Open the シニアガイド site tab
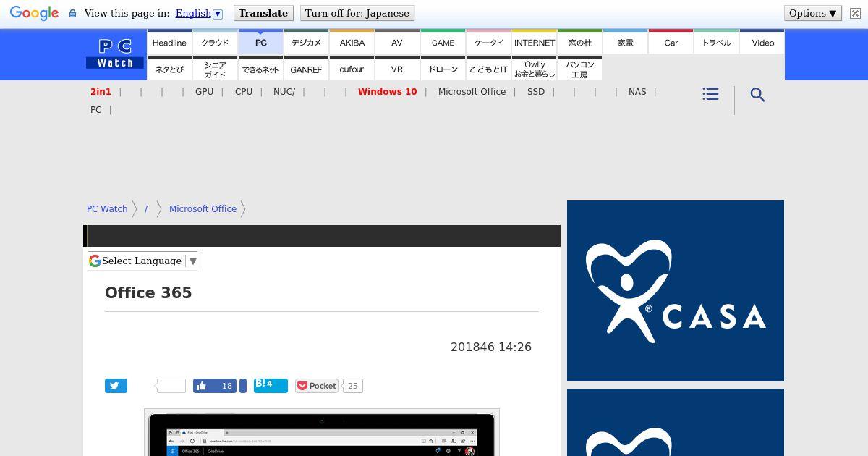 click(x=215, y=69)
